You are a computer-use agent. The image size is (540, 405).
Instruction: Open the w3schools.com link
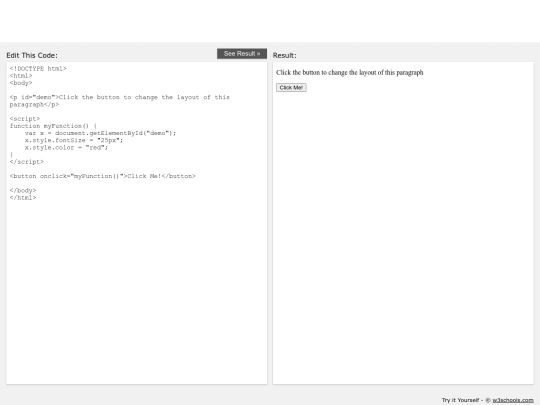pyautogui.click(x=513, y=400)
